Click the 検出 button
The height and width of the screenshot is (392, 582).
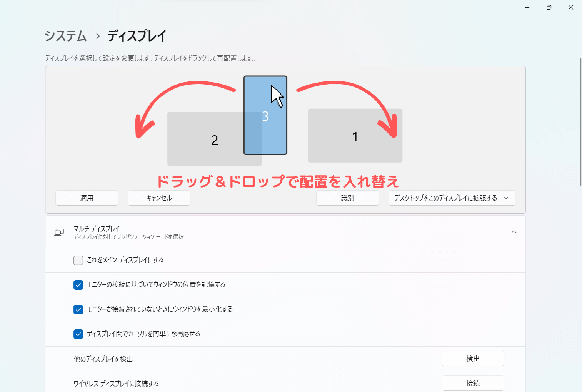pyautogui.click(x=472, y=359)
